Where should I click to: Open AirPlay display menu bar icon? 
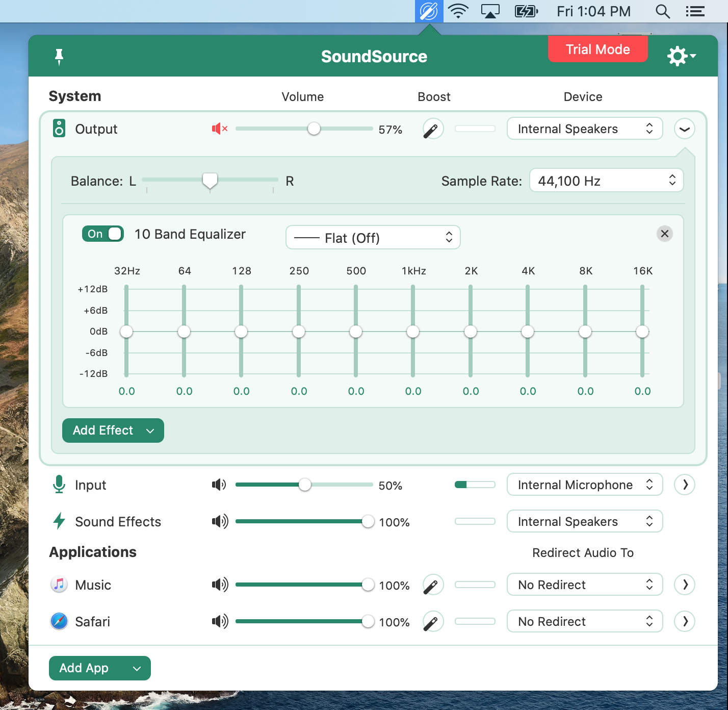[x=490, y=11]
